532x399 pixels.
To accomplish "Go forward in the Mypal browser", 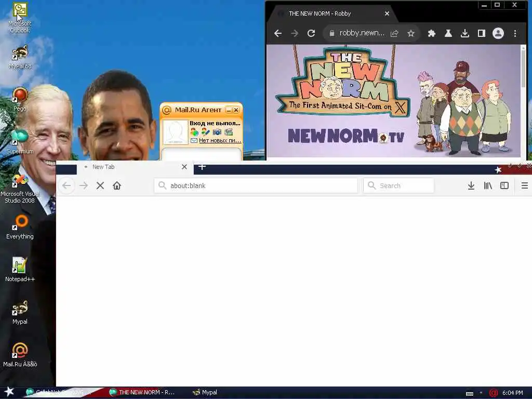I will pos(84,185).
